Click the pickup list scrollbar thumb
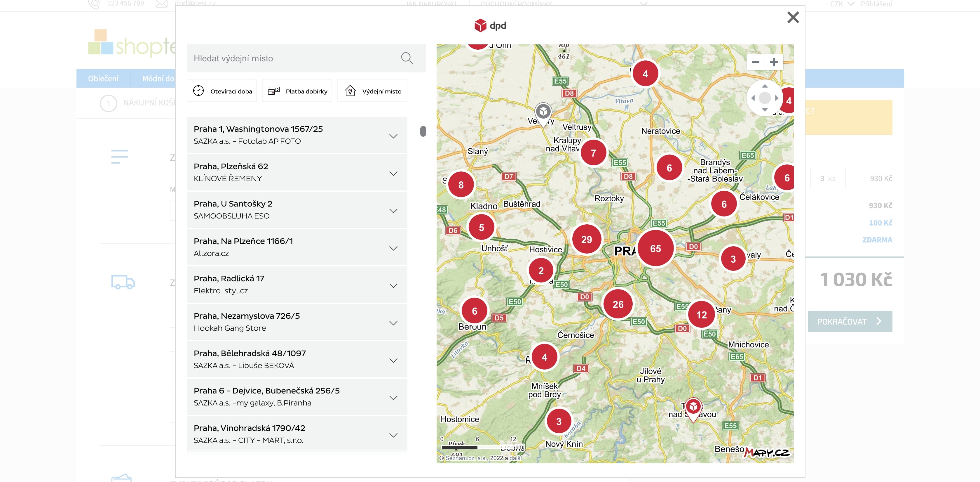Screen dimensions: 980x482 pos(423,131)
